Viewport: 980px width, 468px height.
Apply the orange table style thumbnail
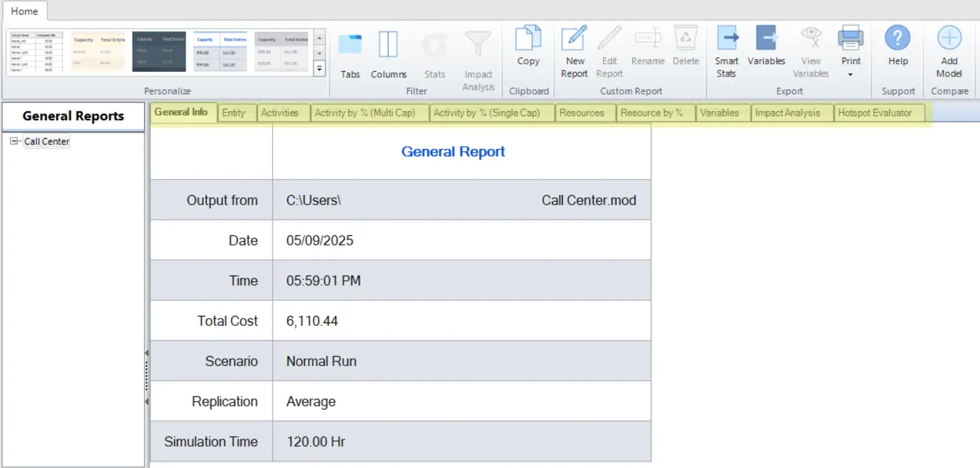tap(98, 52)
